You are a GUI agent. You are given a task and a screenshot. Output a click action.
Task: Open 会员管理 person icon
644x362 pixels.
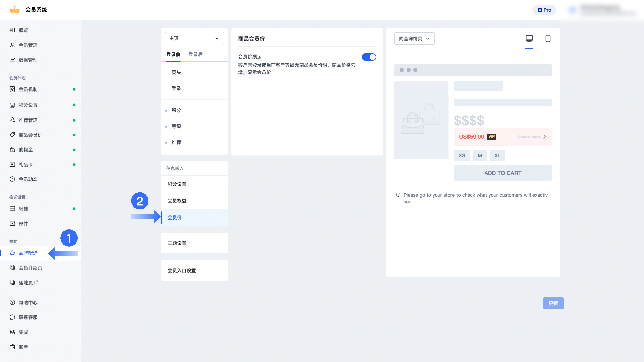click(x=12, y=45)
